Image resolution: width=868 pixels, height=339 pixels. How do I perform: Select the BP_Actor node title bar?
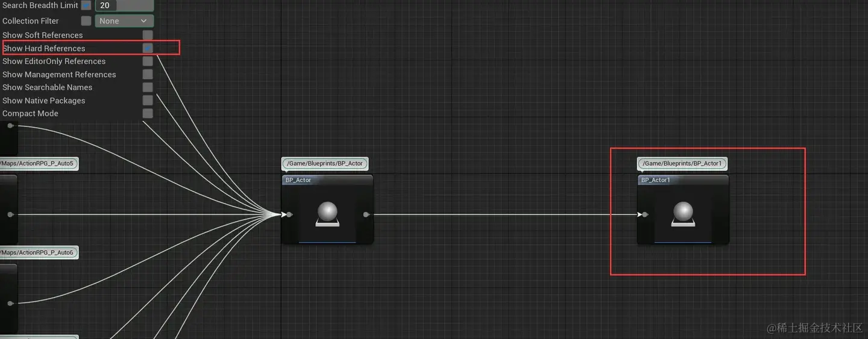click(327, 180)
